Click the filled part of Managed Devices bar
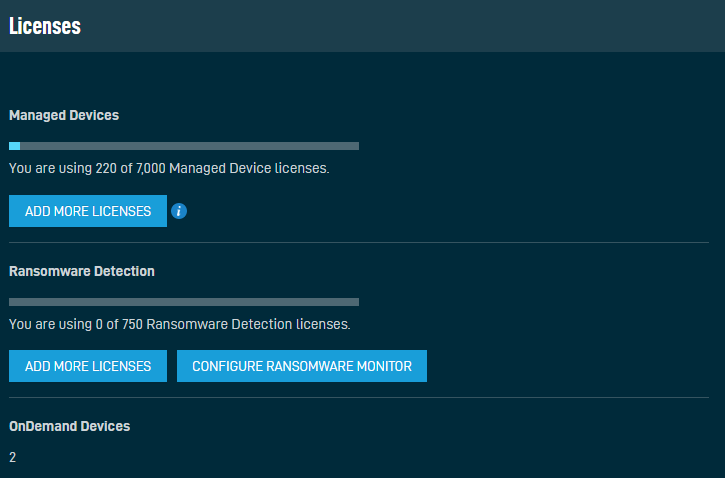Screen dimensions: 725x478 (x=14, y=146)
